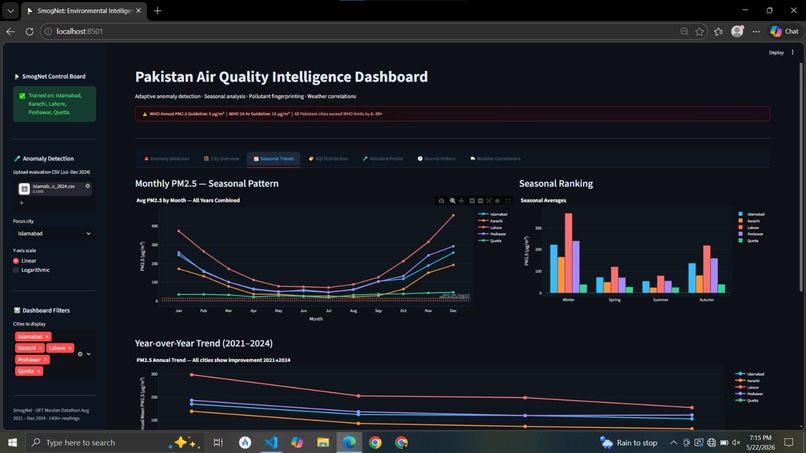Click Zoom out icon on monthly chart toolbar

480,201
